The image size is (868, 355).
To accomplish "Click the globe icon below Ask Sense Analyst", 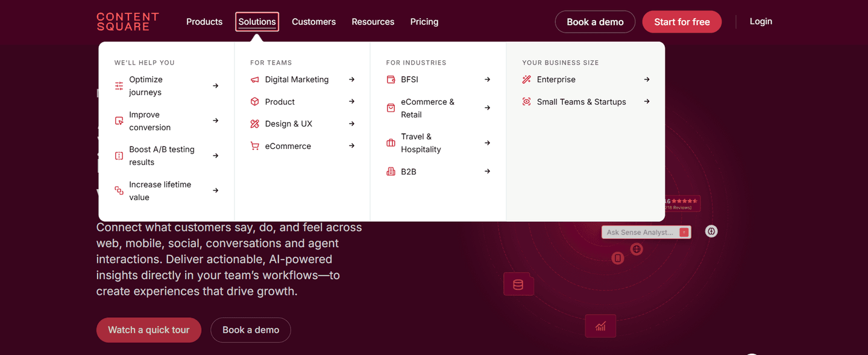I will (637, 249).
